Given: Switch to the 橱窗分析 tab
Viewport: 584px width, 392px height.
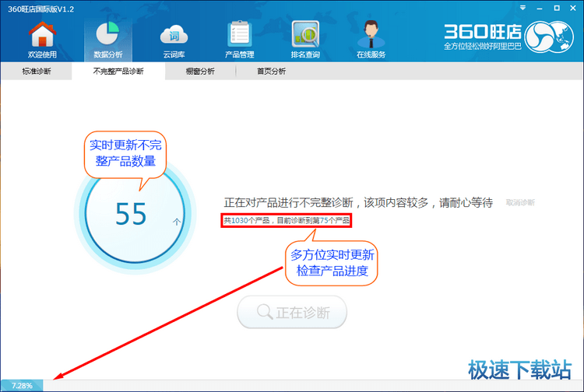Looking at the screenshot, I should [x=200, y=71].
